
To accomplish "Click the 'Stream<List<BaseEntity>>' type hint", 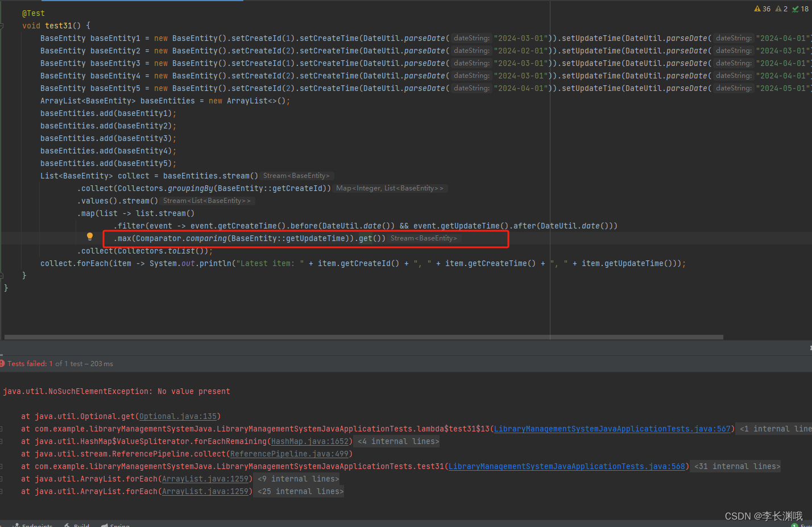I will 207,201.
